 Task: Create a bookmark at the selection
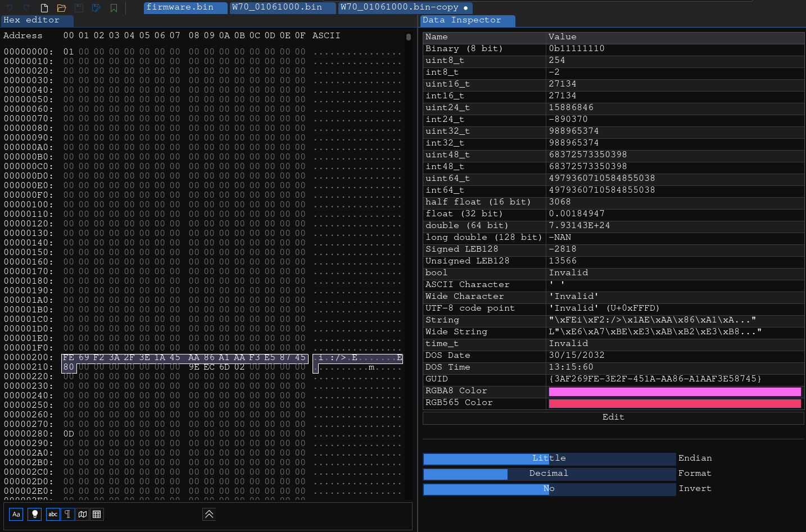[x=114, y=8]
